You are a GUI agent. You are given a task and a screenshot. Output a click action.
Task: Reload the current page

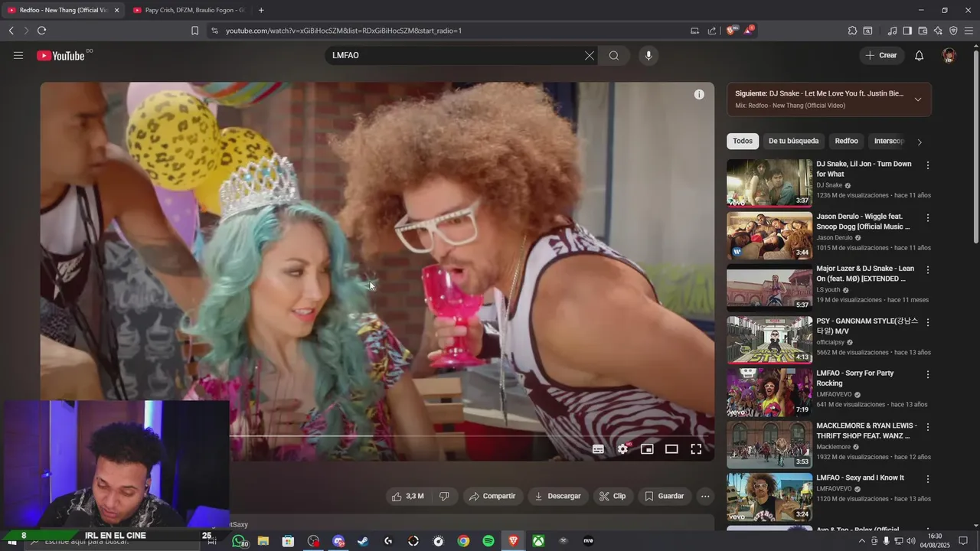(x=41, y=31)
